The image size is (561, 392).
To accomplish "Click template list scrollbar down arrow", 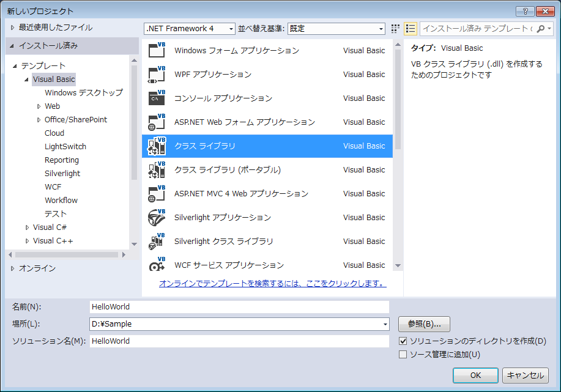I will pyautogui.click(x=398, y=265).
